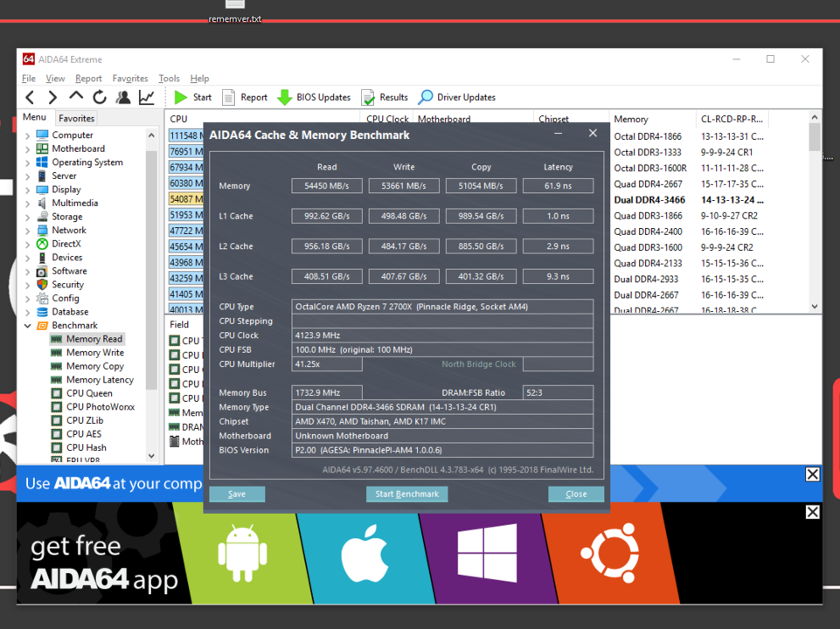Open the Help menu

pos(200,79)
